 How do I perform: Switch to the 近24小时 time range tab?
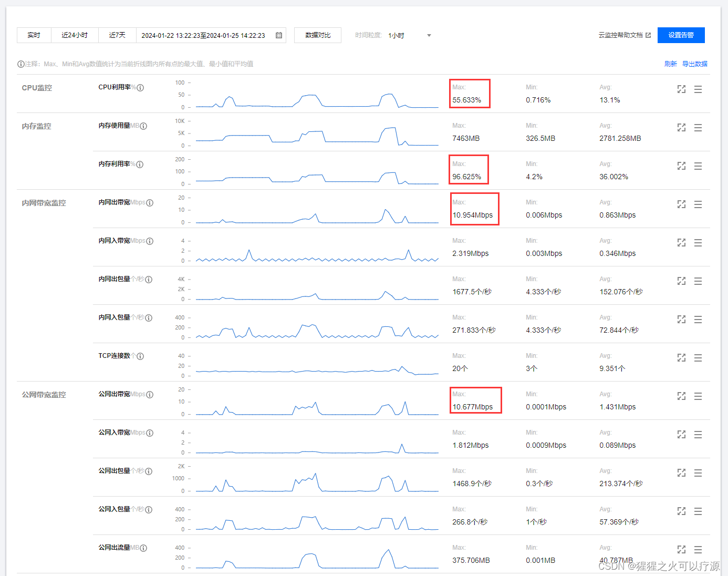coord(75,35)
